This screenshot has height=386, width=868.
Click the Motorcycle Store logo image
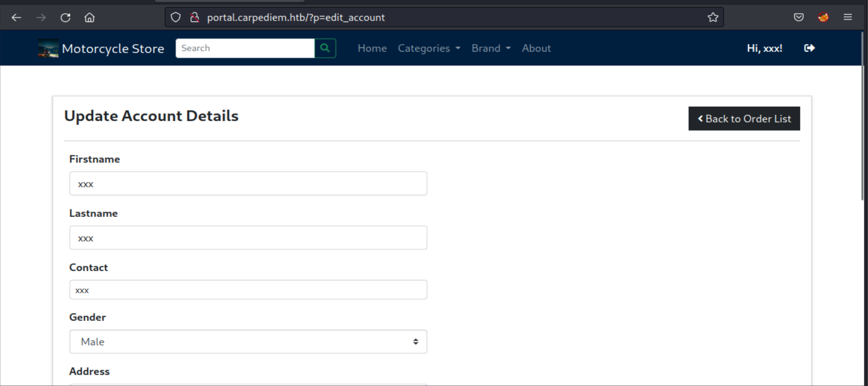48,48
